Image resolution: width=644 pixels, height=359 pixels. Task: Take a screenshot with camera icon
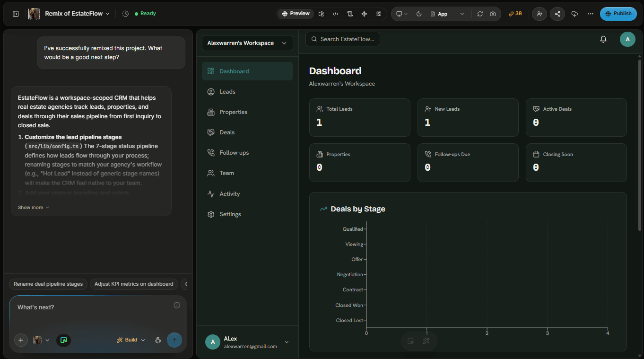coord(493,14)
